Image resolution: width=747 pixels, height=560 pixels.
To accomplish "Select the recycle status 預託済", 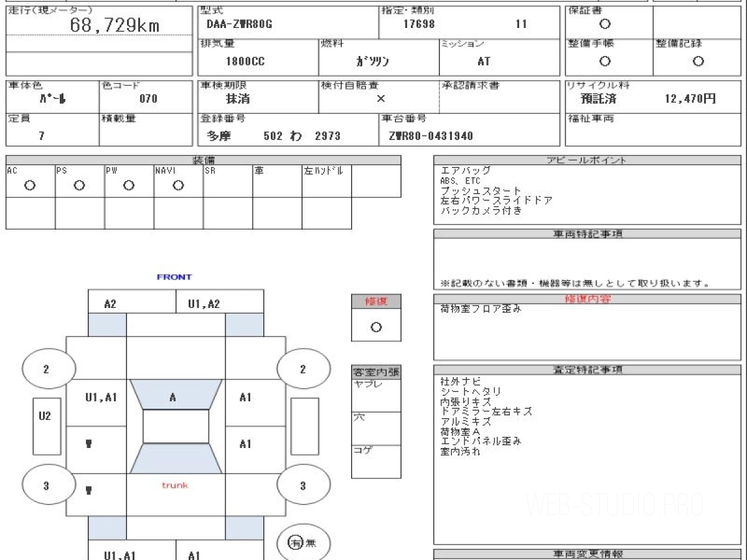I will pos(598,98).
